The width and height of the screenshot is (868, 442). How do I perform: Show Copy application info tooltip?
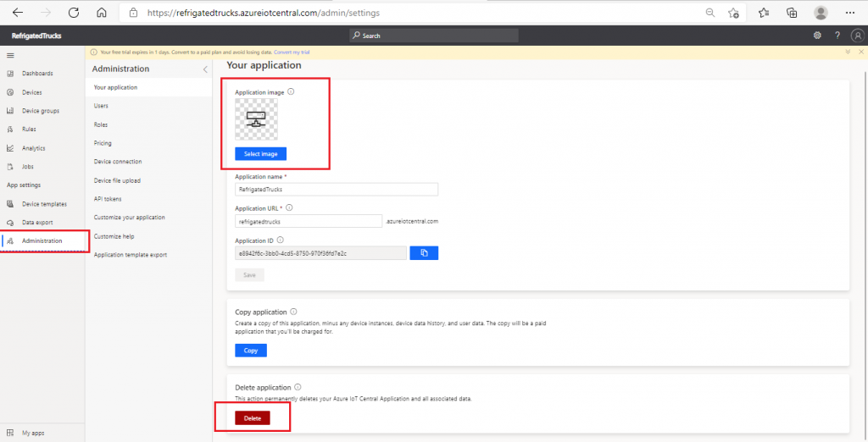[293, 312]
